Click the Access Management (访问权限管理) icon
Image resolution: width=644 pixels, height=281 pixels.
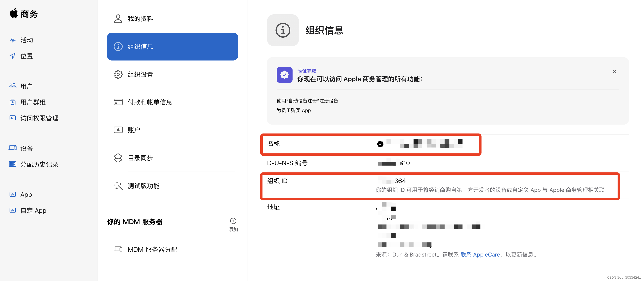[13, 118]
